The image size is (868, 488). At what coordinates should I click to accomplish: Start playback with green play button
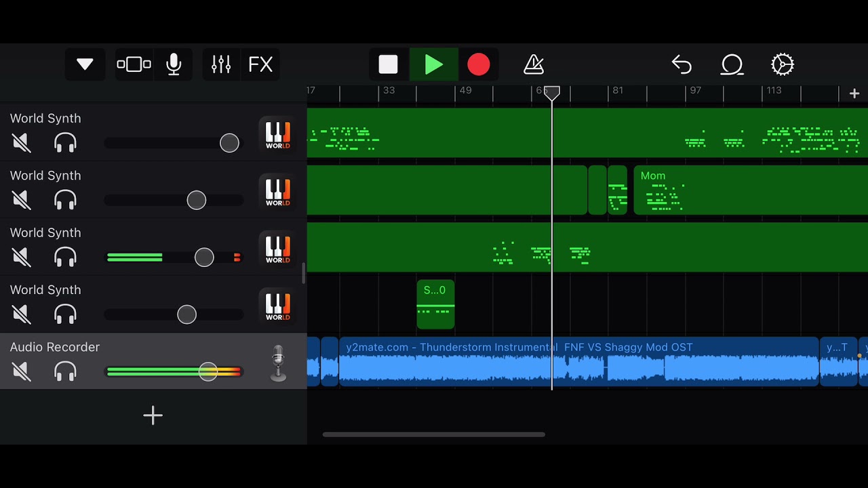[434, 64]
